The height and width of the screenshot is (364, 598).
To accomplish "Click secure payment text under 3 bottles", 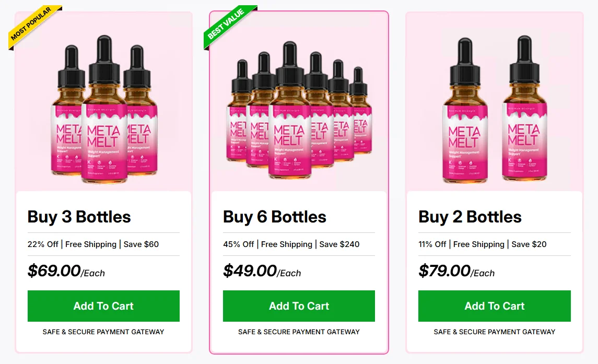I will 103,332.
